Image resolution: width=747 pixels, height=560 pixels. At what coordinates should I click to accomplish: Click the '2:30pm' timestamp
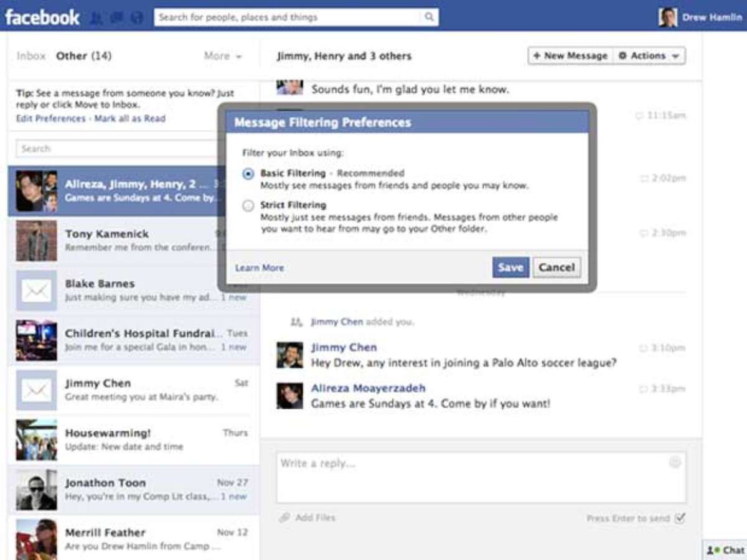[669, 233]
